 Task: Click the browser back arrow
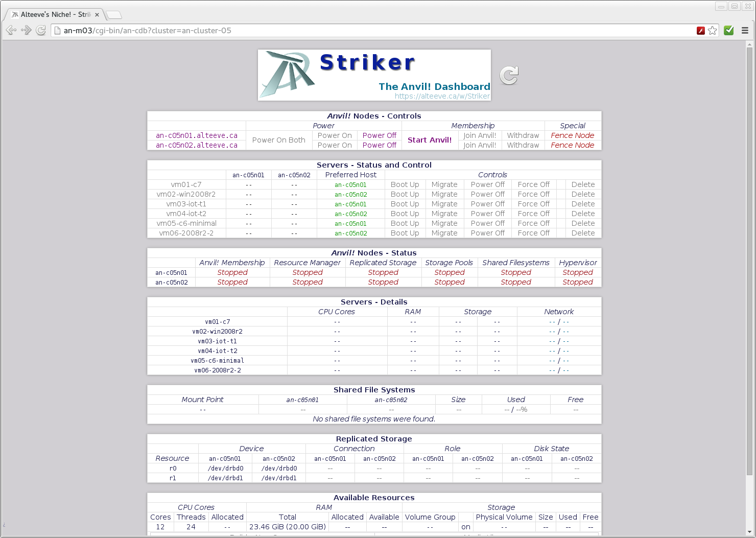click(x=11, y=31)
